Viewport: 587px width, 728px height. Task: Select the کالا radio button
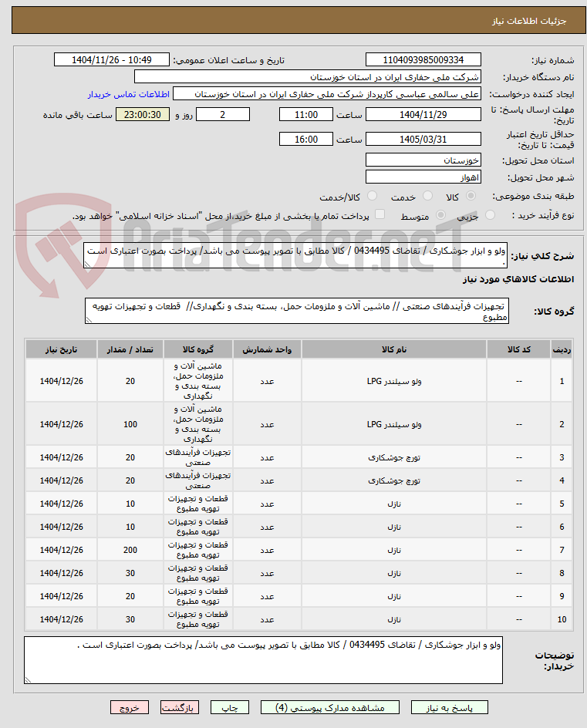pos(471,196)
